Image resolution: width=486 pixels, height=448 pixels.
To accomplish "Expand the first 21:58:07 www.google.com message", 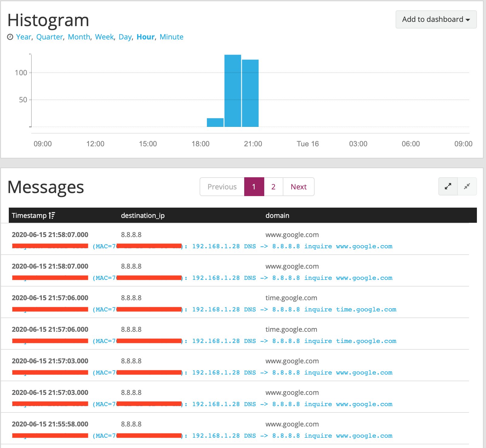I will pos(50,235).
